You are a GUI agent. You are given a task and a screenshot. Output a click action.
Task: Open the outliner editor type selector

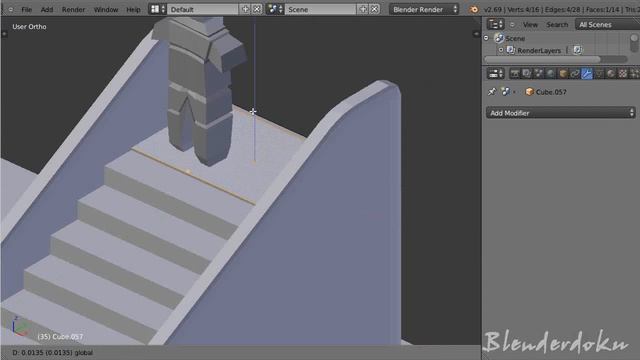(496, 24)
